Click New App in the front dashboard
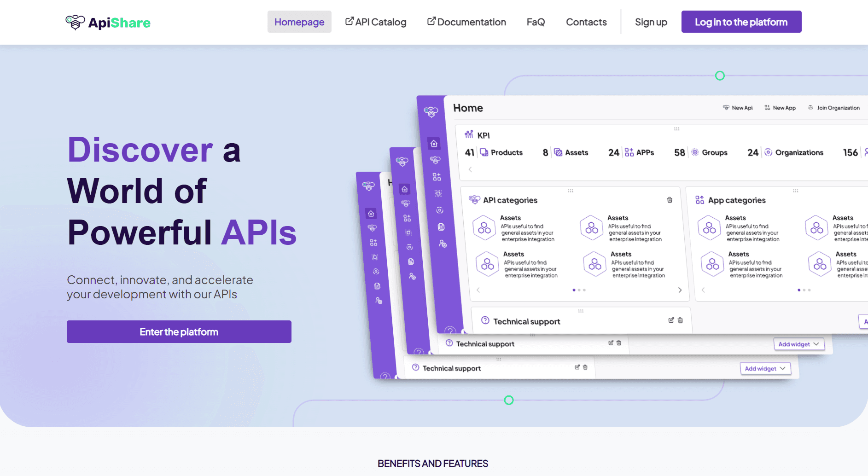The height and width of the screenshot is (476, 868). (x=780, y=108)
